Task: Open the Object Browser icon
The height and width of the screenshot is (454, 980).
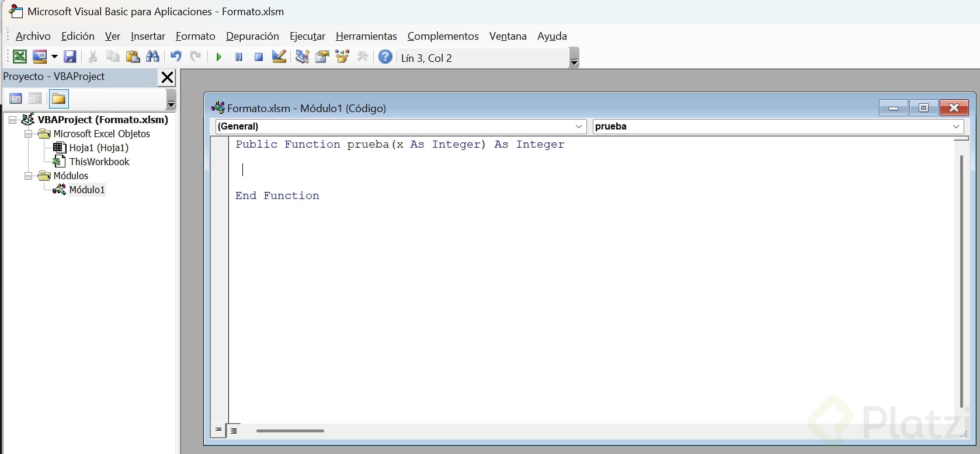Action: [342, 57]
